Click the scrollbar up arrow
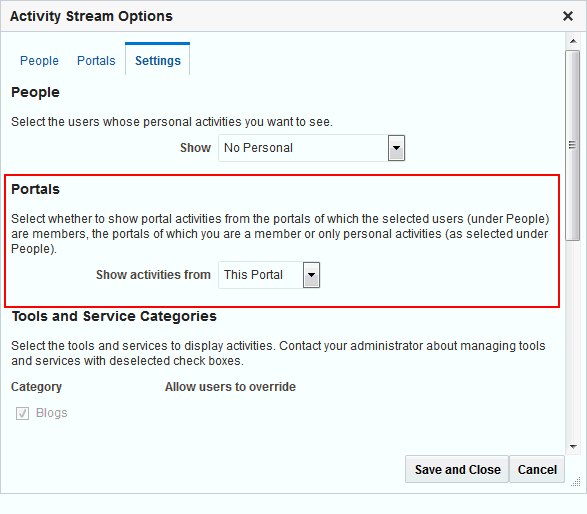Viewport: 587px width, 514px height. (x=573, y=41)
